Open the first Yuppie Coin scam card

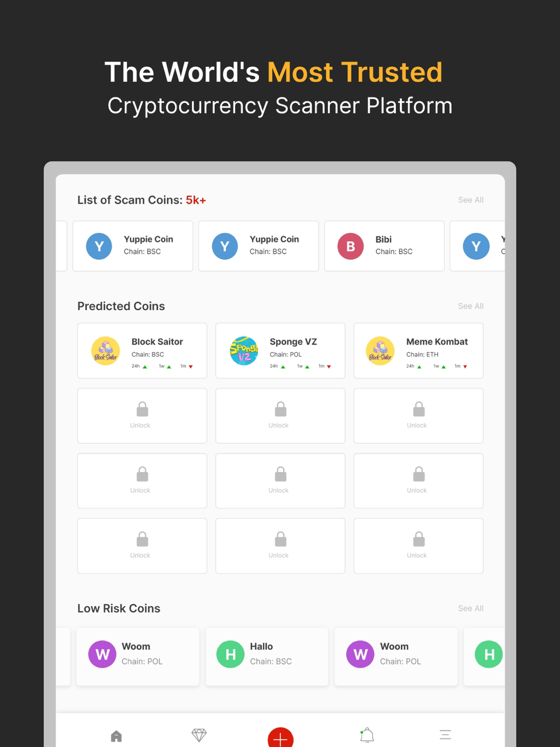pos(133,246)
